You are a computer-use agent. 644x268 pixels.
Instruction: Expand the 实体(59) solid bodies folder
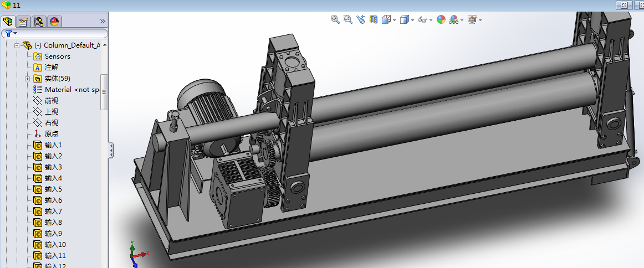click(27, 79)
